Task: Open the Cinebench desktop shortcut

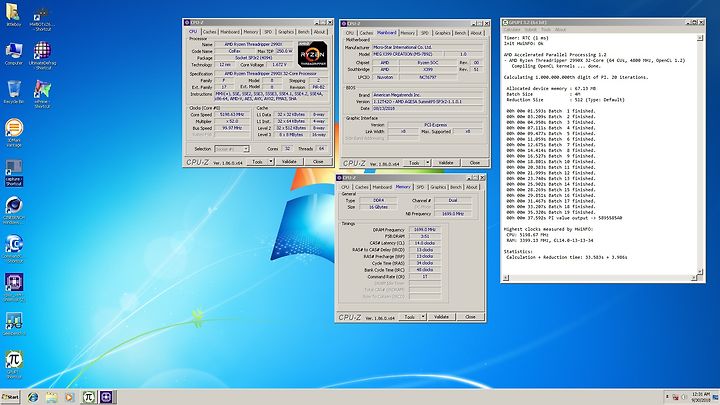Action: [14, 210]
